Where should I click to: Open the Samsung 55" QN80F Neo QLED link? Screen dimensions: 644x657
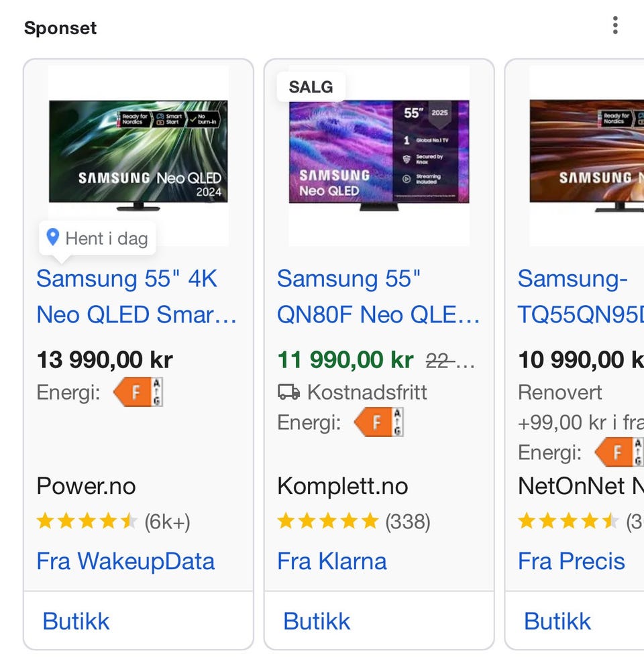tap(378, 296)
